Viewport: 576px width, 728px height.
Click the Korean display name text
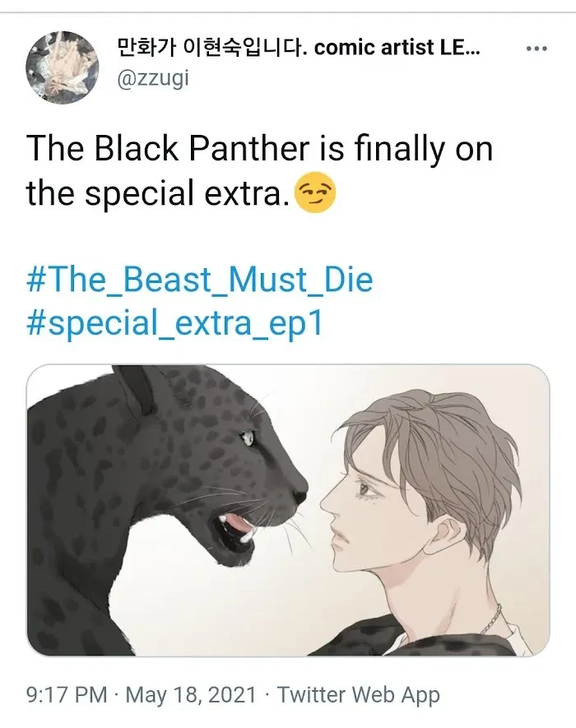pos(211,48)
